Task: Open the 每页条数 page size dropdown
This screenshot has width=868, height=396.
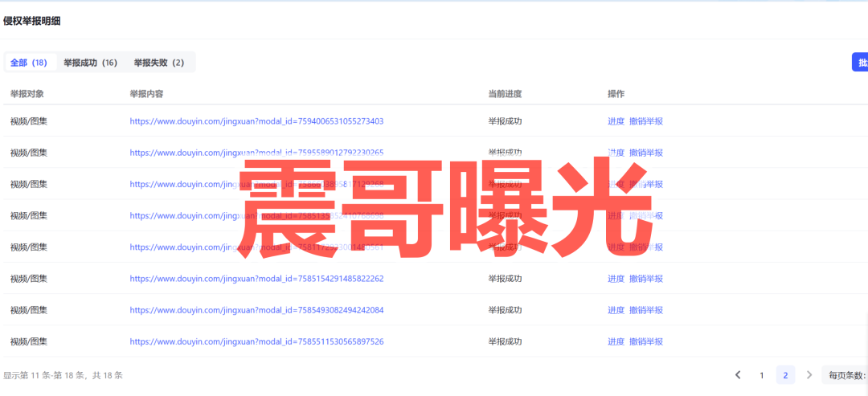Action: [846, 375]
